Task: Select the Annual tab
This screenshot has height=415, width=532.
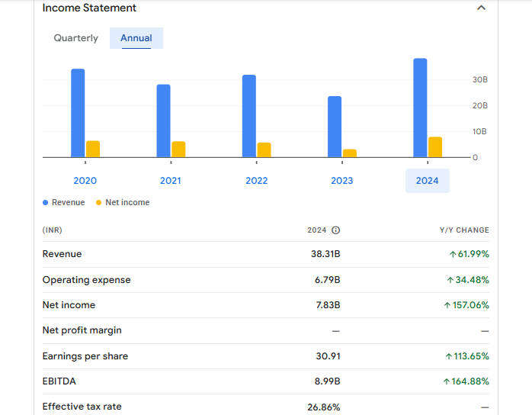Action: (x=136, y=38)
